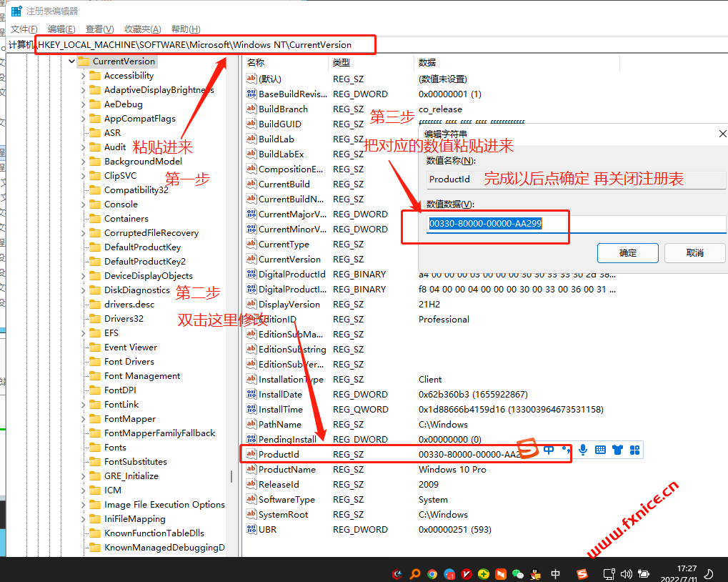Viewport: 728px width, 582px height.
Task: Expand the GRE_Initialize key
Action: click(83, 476)
